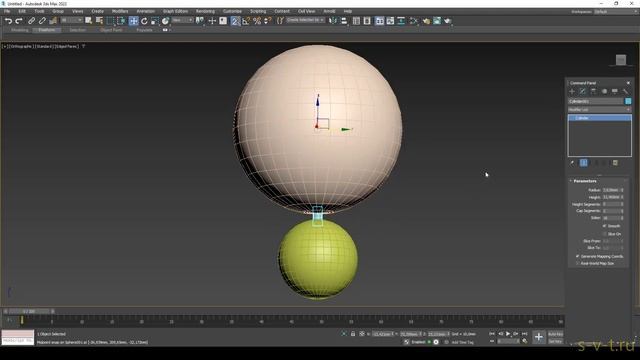Click Select and Place tool icon

(x=165, y=21)
